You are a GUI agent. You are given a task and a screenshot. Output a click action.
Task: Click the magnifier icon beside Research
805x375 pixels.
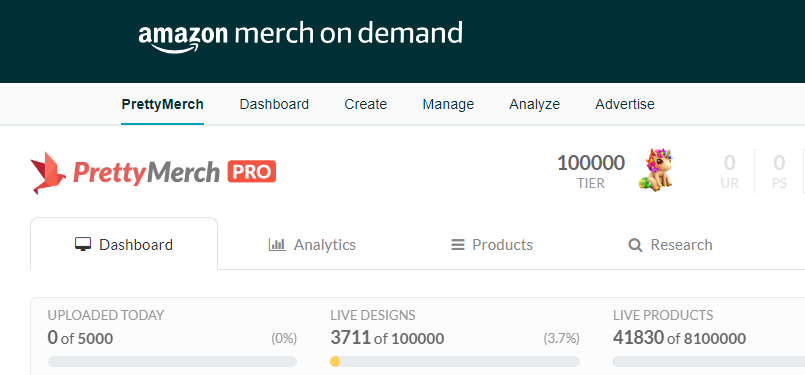click(x=635, y=246)
